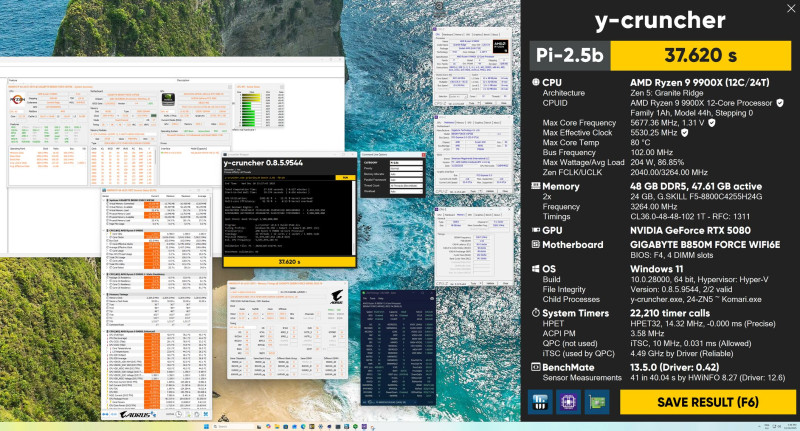Click the yellow 37.620 s score in result panel

[701, 55]
